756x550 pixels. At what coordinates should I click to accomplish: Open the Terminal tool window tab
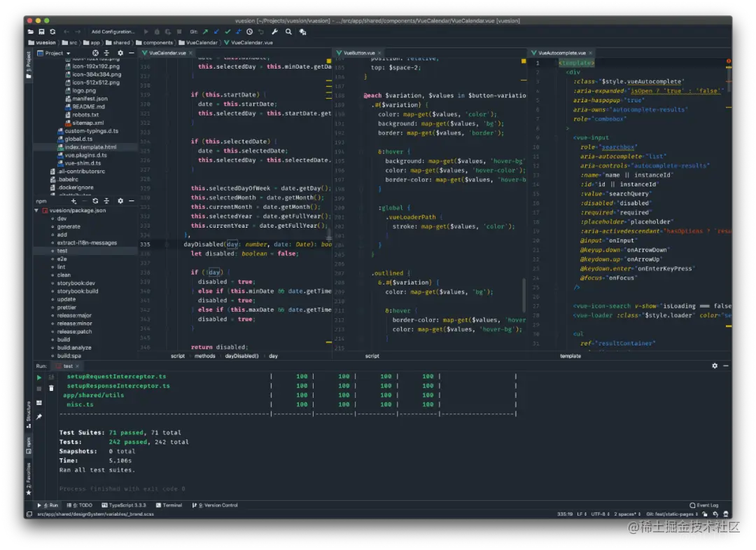[169, 506]
